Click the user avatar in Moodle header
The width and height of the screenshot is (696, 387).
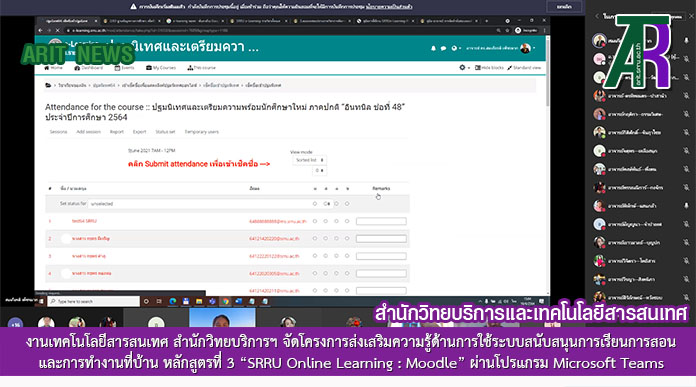click(525, 48)
